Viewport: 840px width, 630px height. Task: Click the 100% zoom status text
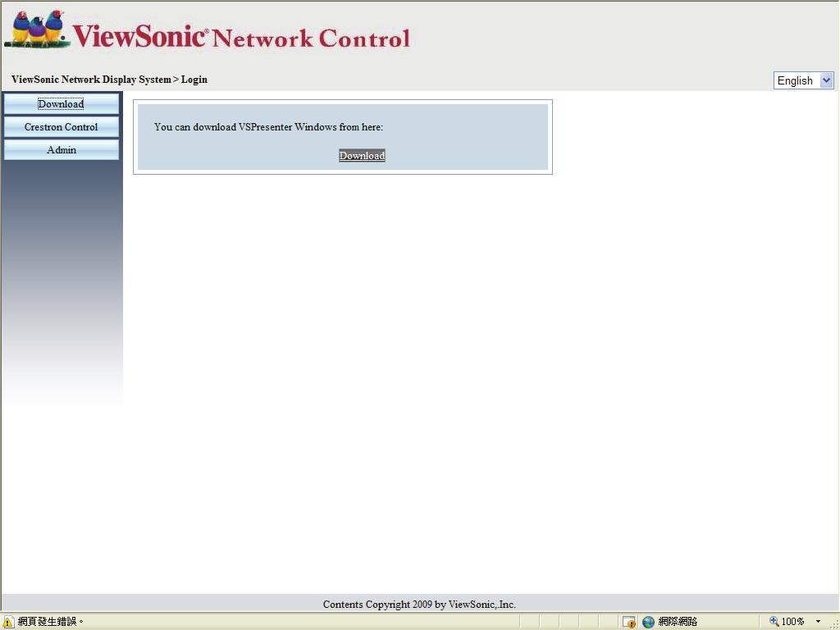point(793,622)
